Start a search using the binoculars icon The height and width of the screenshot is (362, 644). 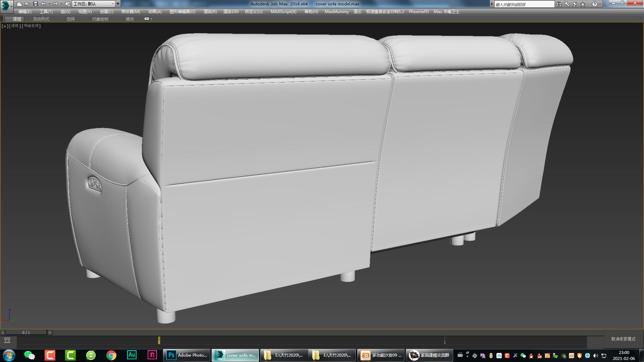[559, 4]
